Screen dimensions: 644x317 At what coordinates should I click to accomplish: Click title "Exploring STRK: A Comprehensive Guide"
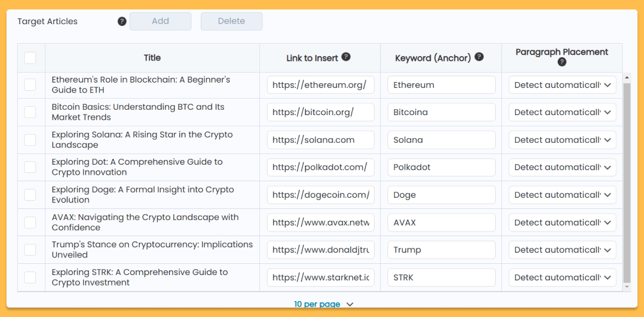pos(139,277)
